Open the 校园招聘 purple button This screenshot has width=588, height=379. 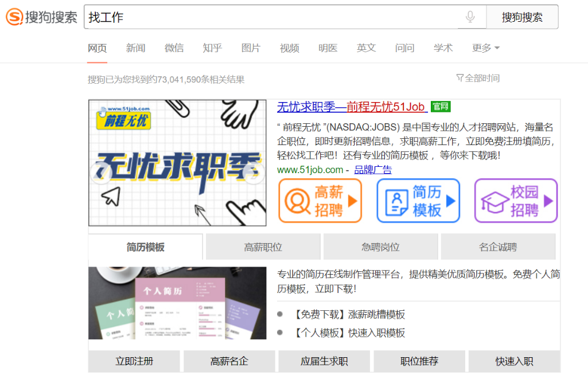tap(516, 201)
